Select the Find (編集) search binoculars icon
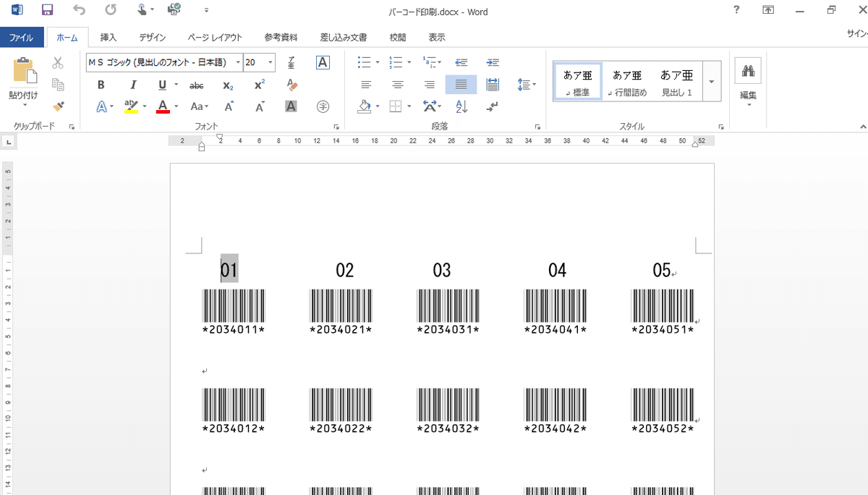Image resolution: width=868 pixels, height=495 pixels. [747, 71]
